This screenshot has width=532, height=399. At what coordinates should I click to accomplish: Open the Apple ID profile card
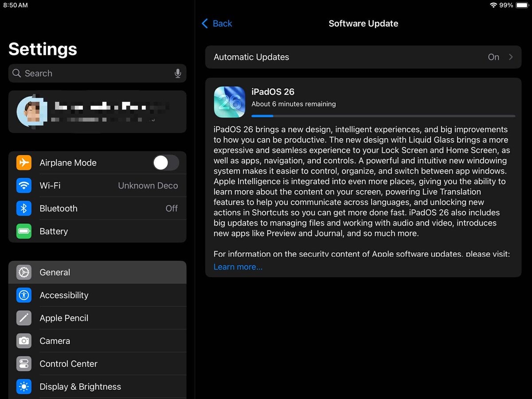pyautogui.click(x=97, y=112)
